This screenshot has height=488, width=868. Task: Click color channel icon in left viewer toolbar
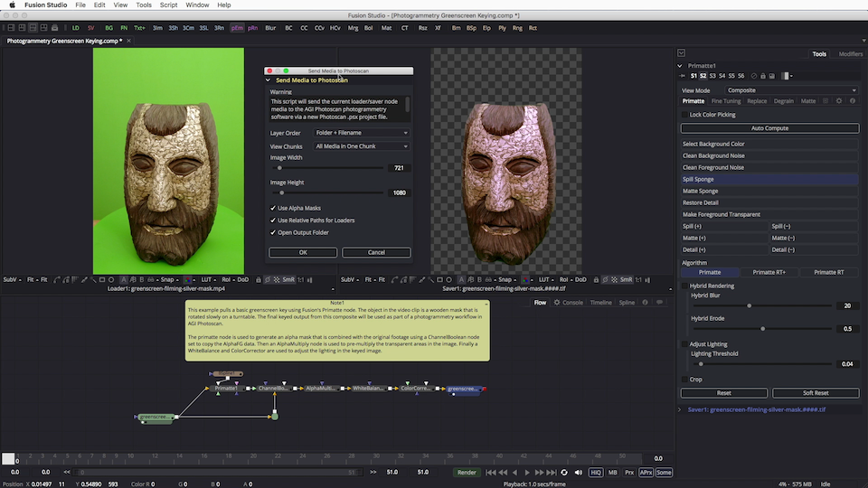coord(188,279)
